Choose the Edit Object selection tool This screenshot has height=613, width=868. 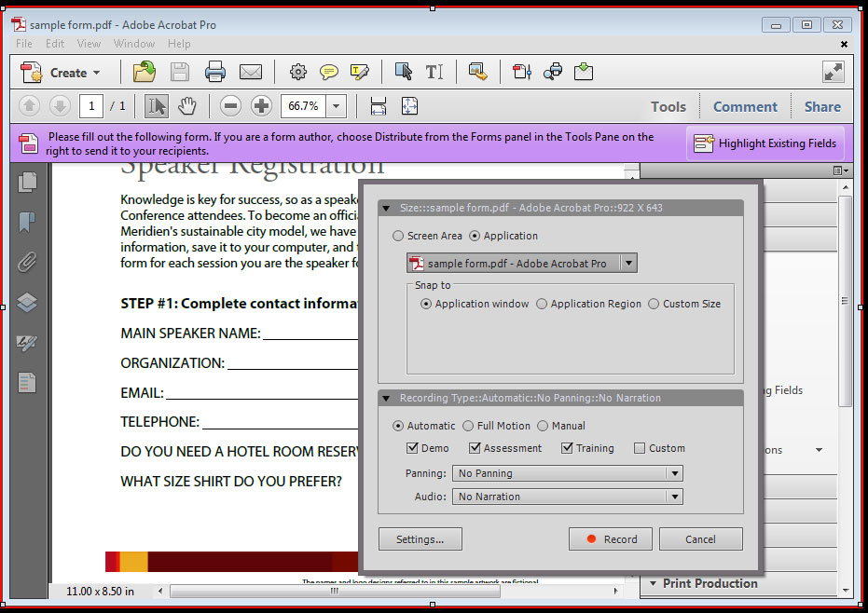click(404, 72)
